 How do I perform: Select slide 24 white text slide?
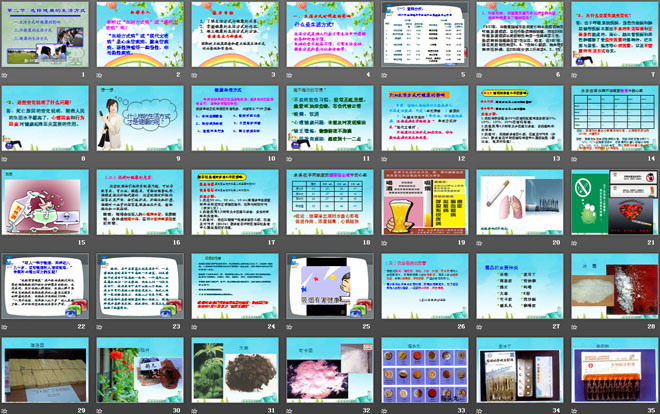point(237,288)
